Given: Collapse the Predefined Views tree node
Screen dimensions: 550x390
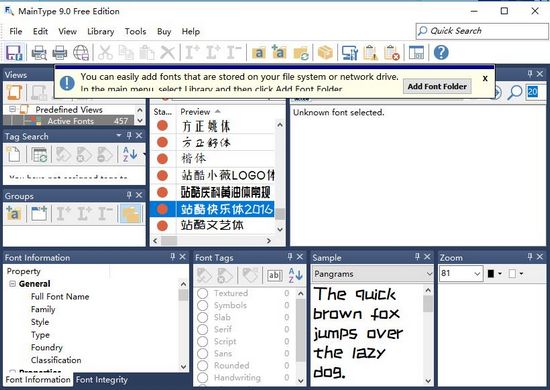Looking at the screenshot, I should coord(12,109).
